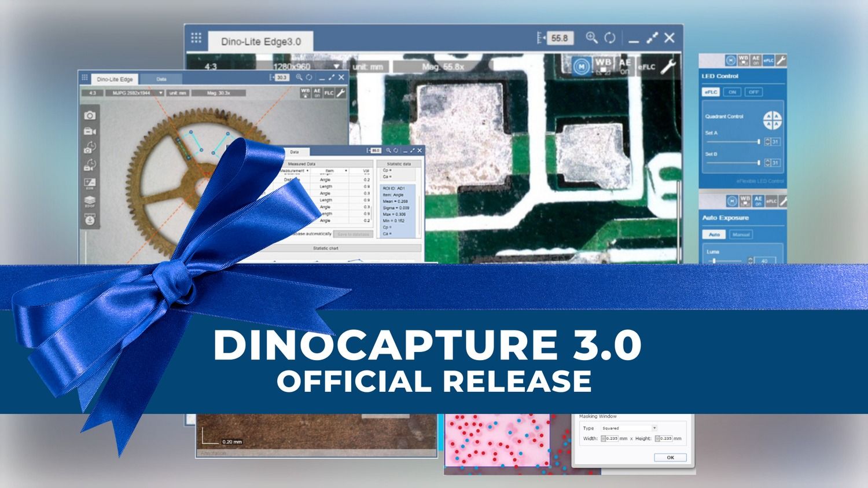Open the EDOF stacking tool
The width and height of the screenshot is (868, 488).
(x=90, y=201)
